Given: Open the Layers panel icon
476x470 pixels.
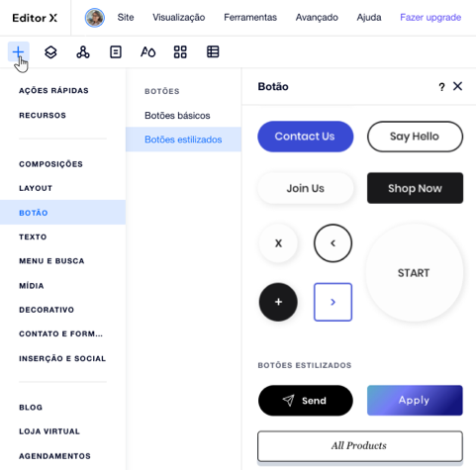Looking at the screenshot, I should point(50,52).
